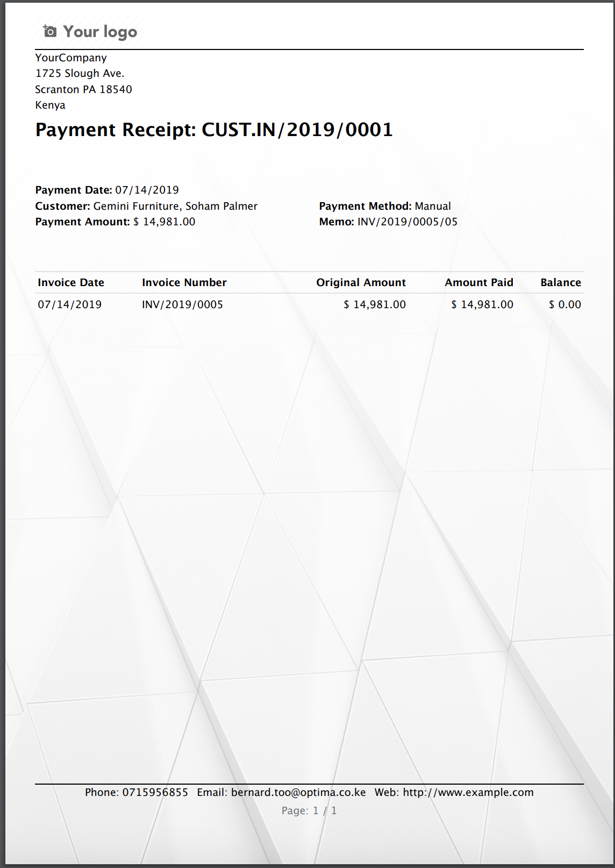Click the 'Payment Date: 07/14/2019' line
The width and height of the screenshot is (615, 868).
click(107, 190)
